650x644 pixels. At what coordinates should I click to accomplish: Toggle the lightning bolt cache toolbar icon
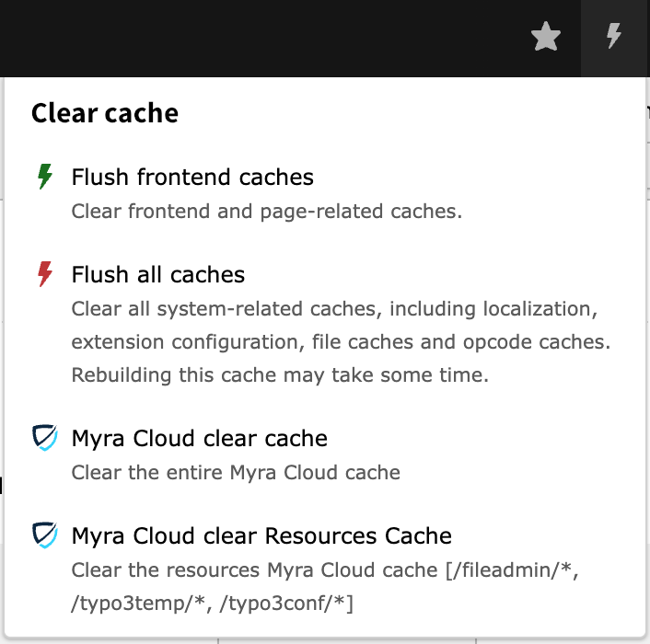tap(613, 38)
